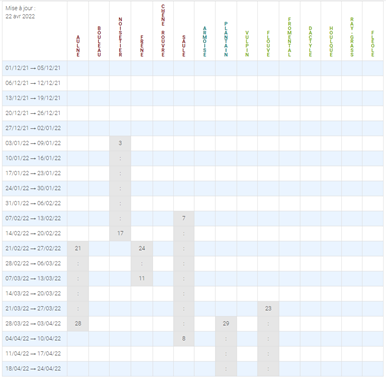This screenshot has width=386, height=379.
Task: Click the 14/02/22 → 20/02/22 row label
Action: pyautogui.click(x=33, y=233)
